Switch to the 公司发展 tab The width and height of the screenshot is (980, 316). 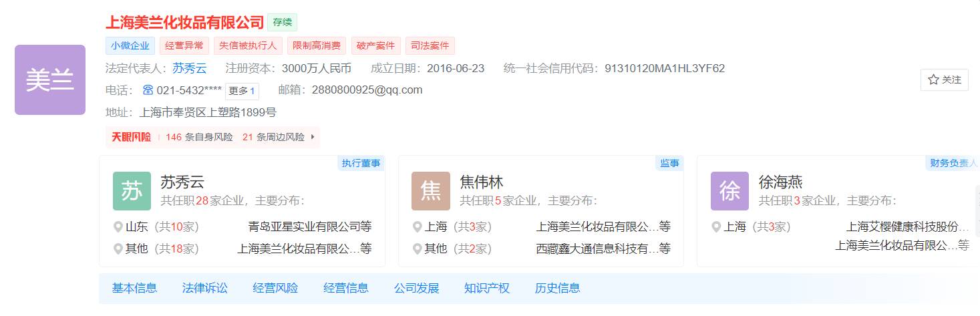(x=417, y=288)
